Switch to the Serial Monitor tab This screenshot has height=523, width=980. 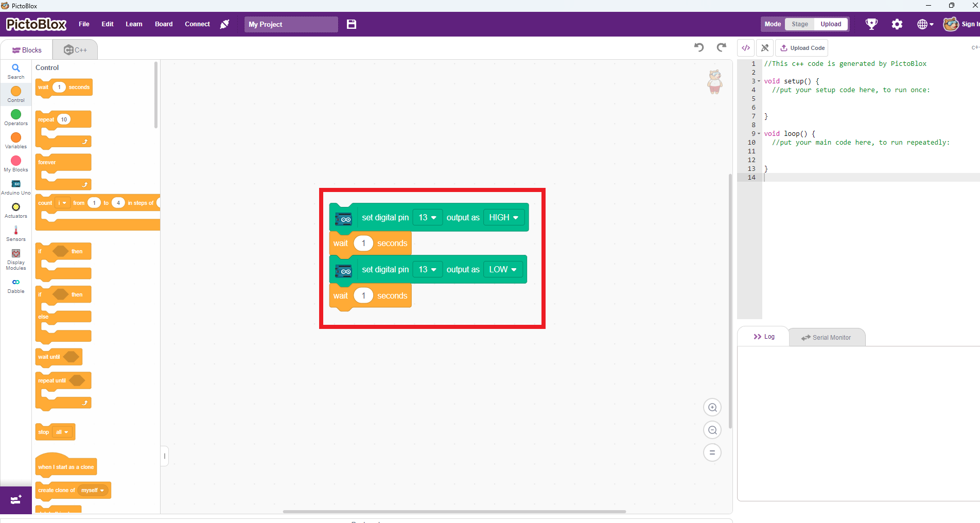coord(827,337)
